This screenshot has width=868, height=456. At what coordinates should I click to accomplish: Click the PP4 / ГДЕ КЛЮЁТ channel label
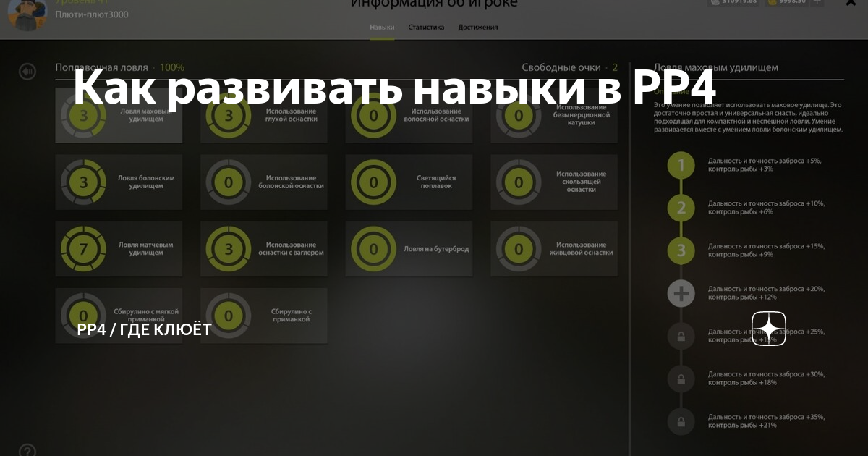pyautogui.click(x=145, y=330)
